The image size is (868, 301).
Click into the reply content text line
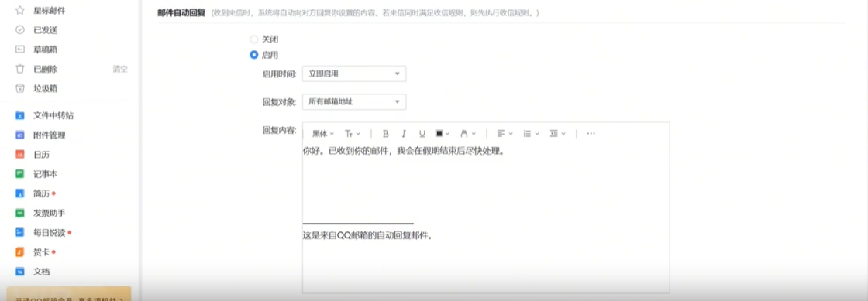tap(403, 151)
